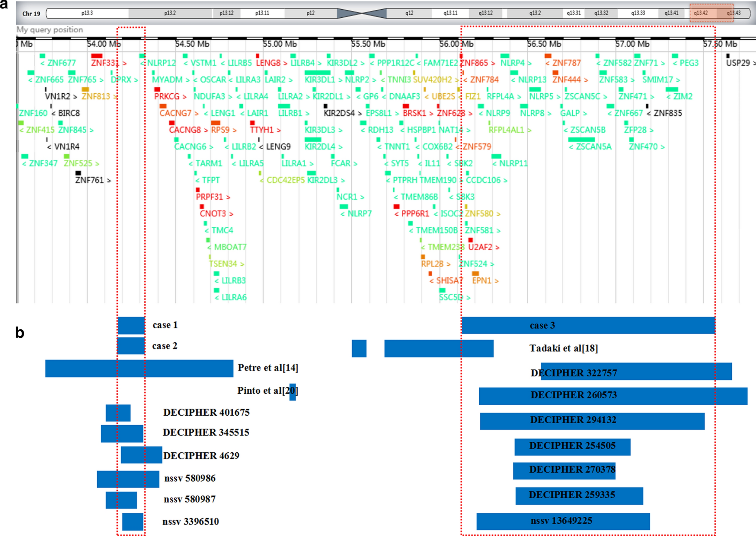The width and height of the screenshot is (756, 536).
Task: Click the DECIPHER 4629 label
Action: point(201,456)
